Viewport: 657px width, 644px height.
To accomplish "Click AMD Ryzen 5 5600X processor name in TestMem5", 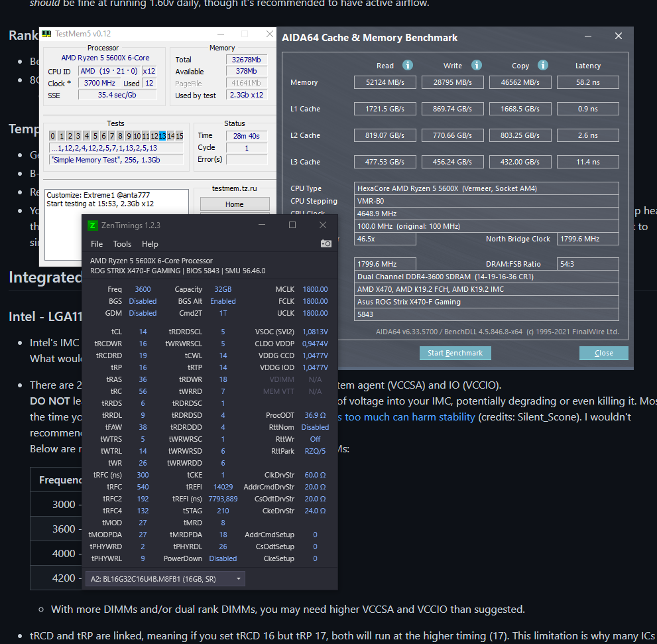I will click(x=105, y=58).
